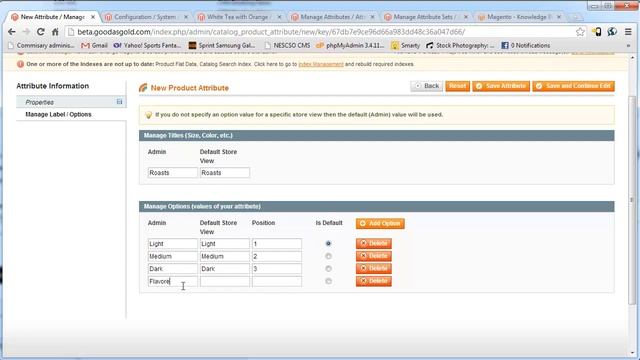Open the Properties section in sidebar

tap(71, 102)
